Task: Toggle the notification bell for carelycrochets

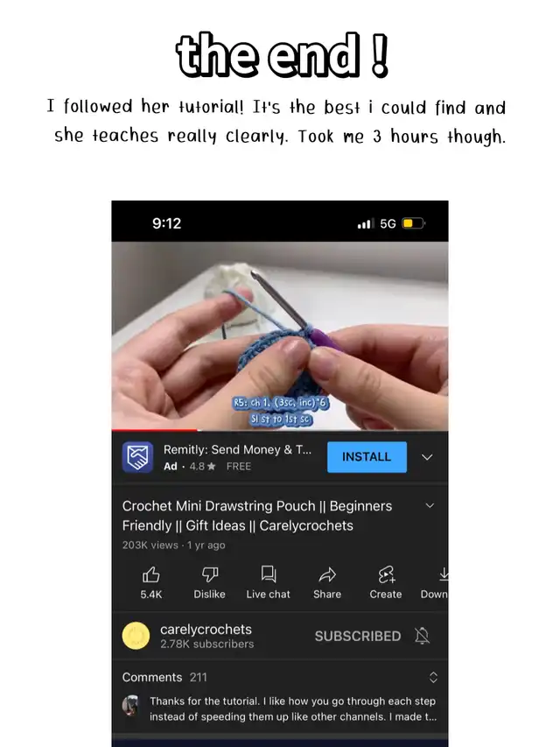Action: (x=422, y=636)
